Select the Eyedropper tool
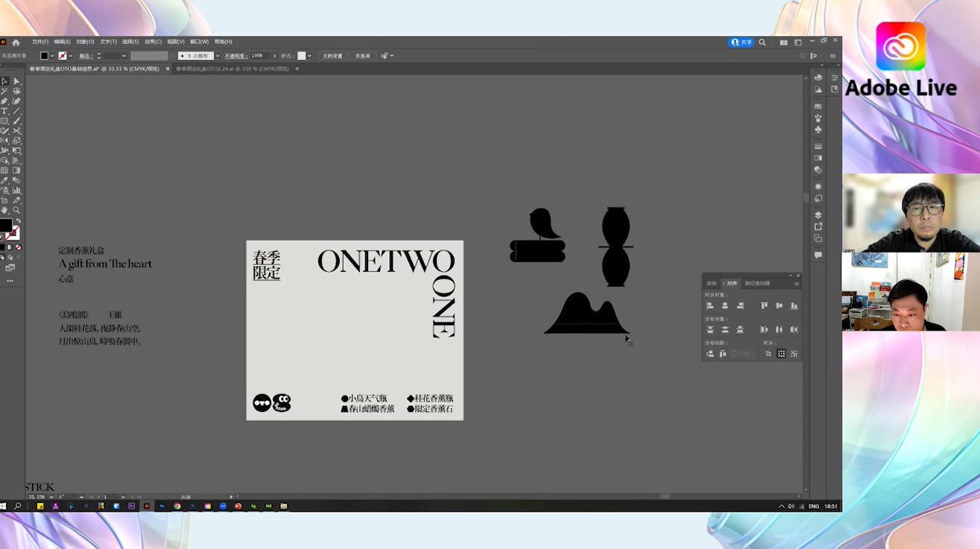The image size is (980, 549). [4, 180]
